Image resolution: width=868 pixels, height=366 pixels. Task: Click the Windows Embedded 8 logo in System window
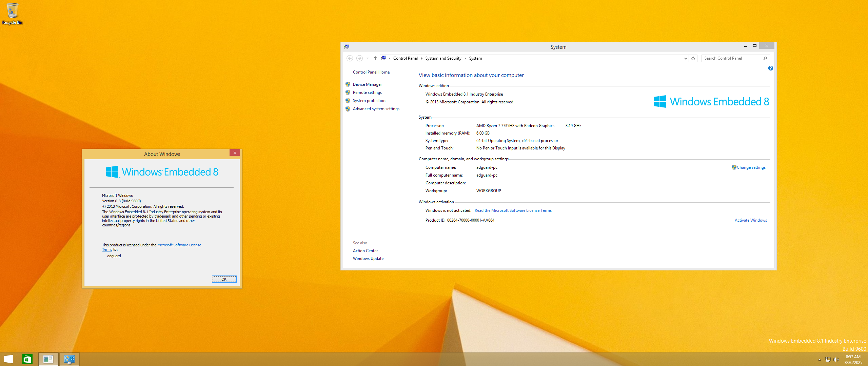(711, 102)
